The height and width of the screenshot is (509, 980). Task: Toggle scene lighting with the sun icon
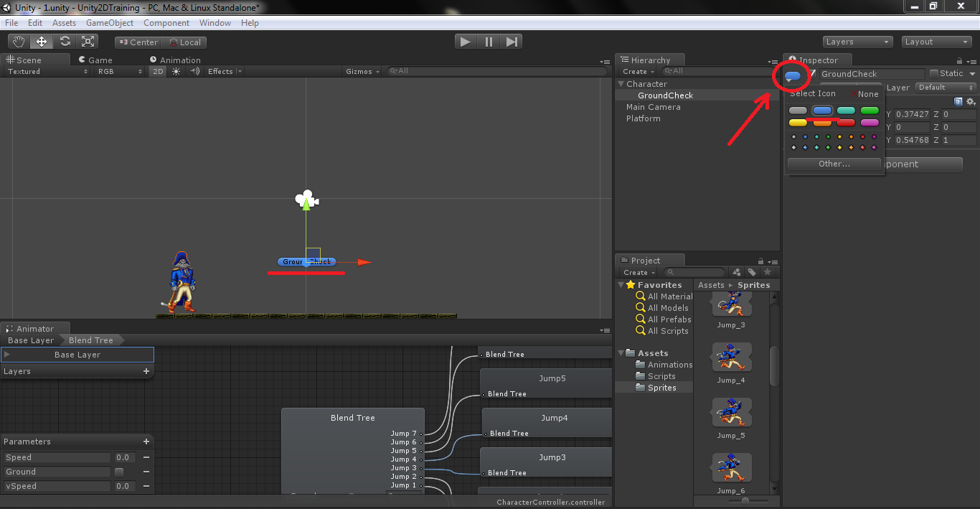176,71
